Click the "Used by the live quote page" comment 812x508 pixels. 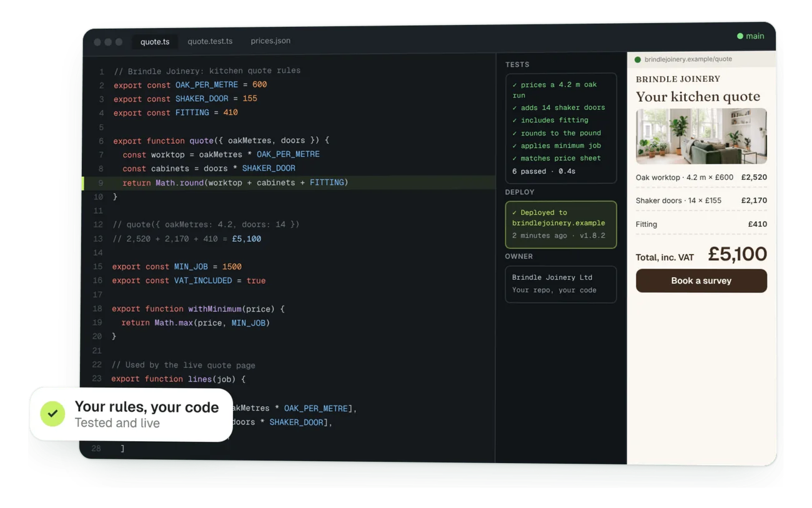click(x=184, y=365)
